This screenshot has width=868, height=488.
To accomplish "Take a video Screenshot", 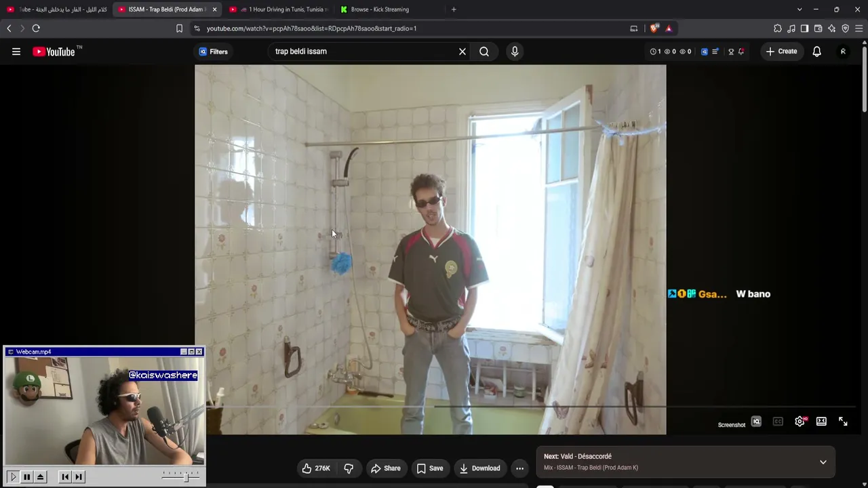I will [732, 425].
